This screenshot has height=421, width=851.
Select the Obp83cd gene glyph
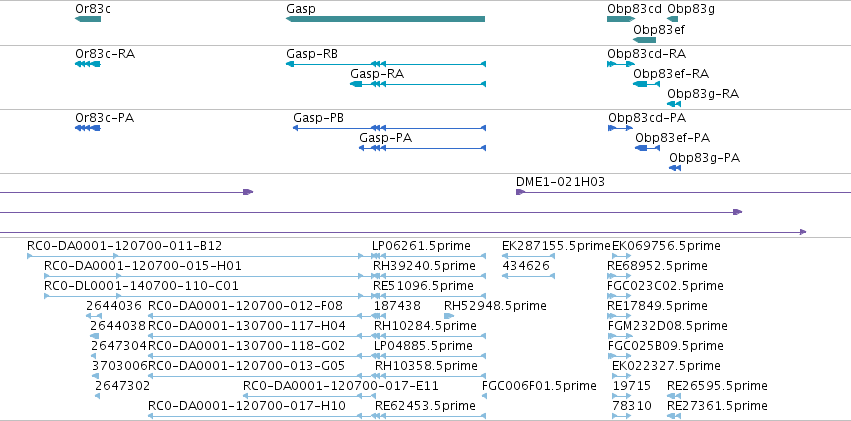(x=621, y=19)
